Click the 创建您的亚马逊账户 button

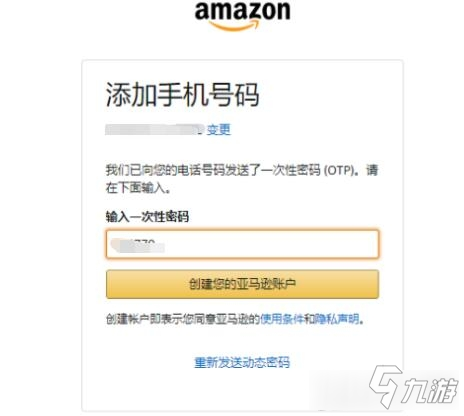(x=242, y=284)
